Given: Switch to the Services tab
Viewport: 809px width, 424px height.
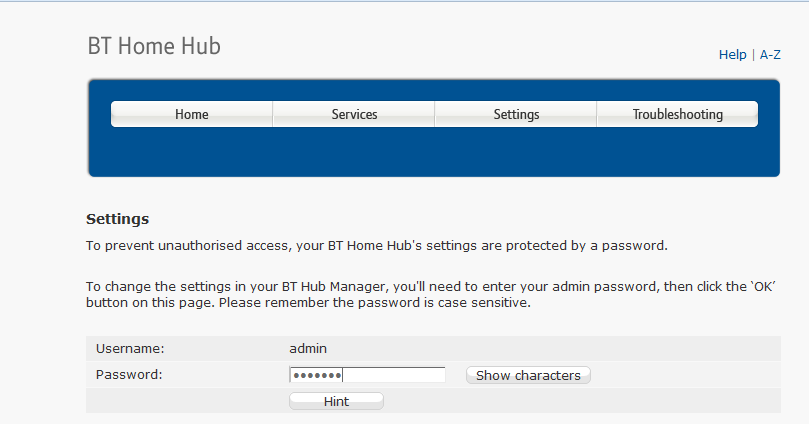Looking at the screenshot, I should click(354, 114).
